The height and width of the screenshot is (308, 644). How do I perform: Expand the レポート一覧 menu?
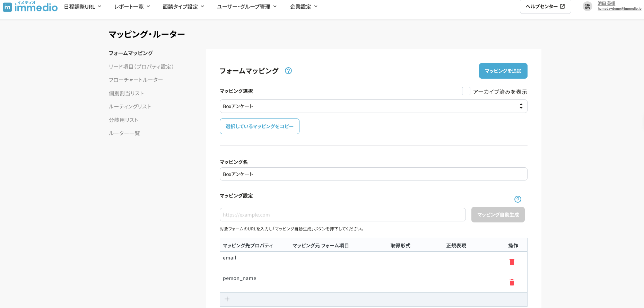pos(132,7)
